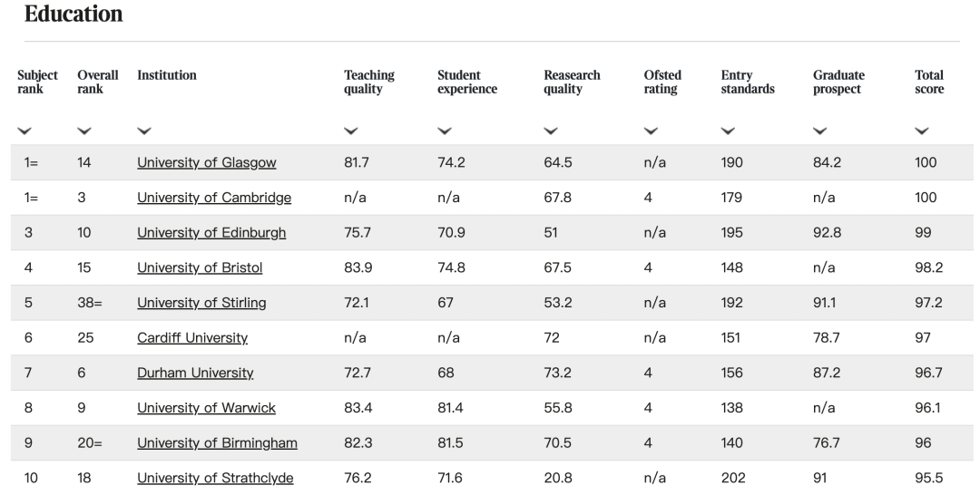This screenshot has width=980, height=495.
Task: Toggle the Student experience sort chevron
Action: (445, 131)
